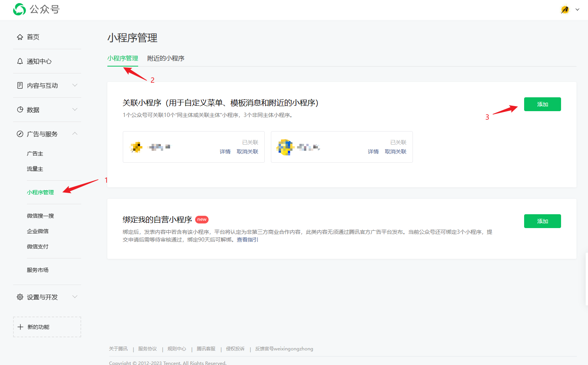
Task: Open the 侵权投诉 footer link
Action: click(x=235, y=349)
